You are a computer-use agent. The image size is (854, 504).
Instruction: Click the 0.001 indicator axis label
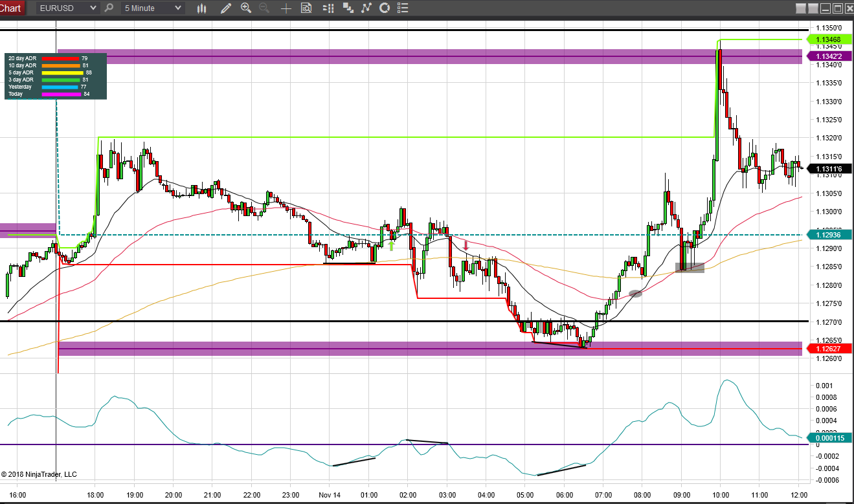click(825, 386)
